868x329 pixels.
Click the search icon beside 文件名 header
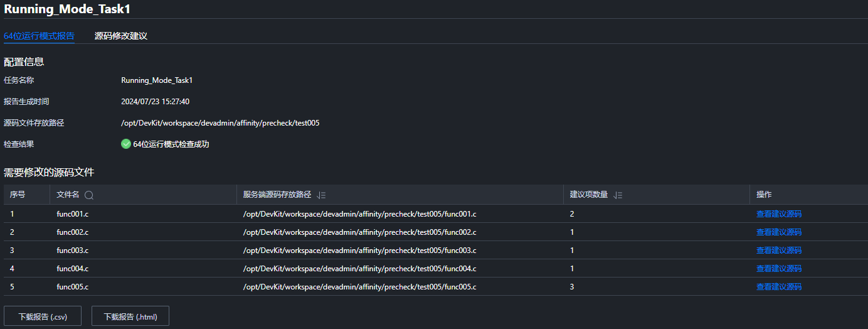(x=89, y=195)
